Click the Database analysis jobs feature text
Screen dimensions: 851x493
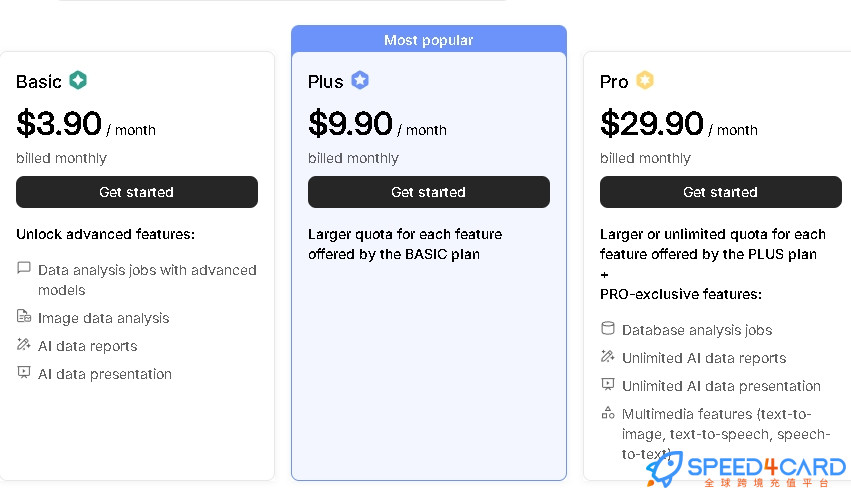[697, 330]
